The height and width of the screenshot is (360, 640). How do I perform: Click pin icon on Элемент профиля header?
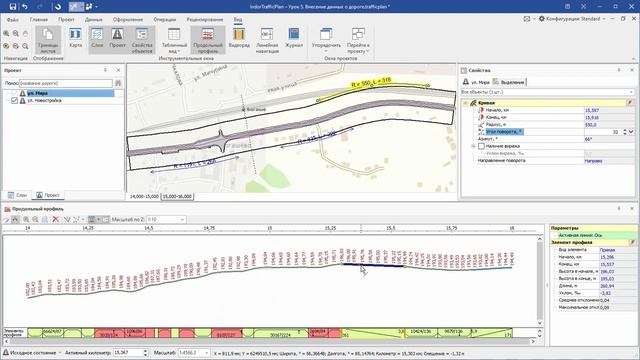click(x=632, y=242)
